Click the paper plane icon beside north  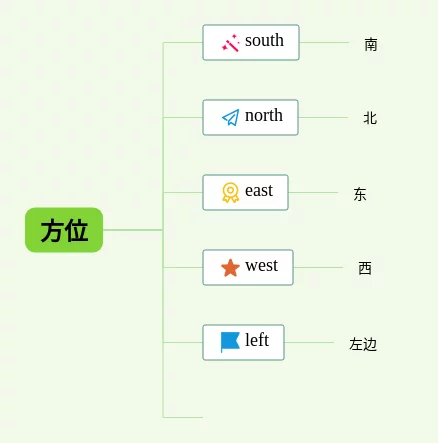(230, 117)
